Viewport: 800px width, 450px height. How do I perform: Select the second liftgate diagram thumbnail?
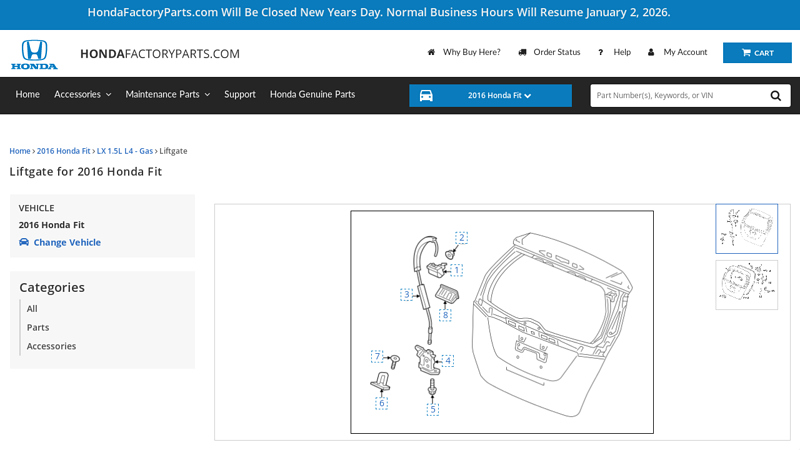click(x=746, y=285)
